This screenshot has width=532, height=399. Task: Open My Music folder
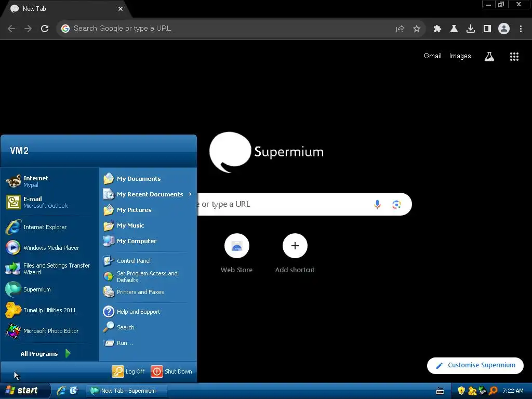(148, 225)
